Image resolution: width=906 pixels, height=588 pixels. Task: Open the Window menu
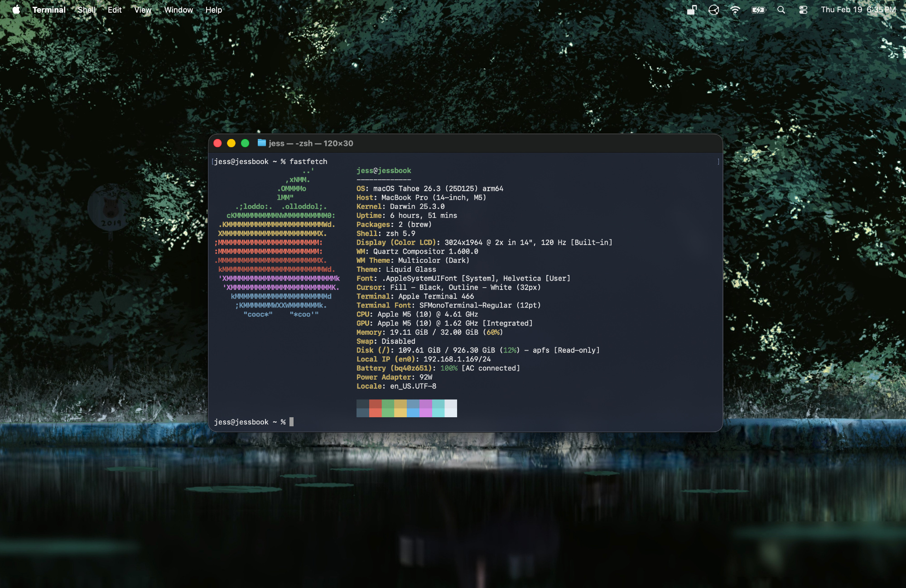[178, 10]
